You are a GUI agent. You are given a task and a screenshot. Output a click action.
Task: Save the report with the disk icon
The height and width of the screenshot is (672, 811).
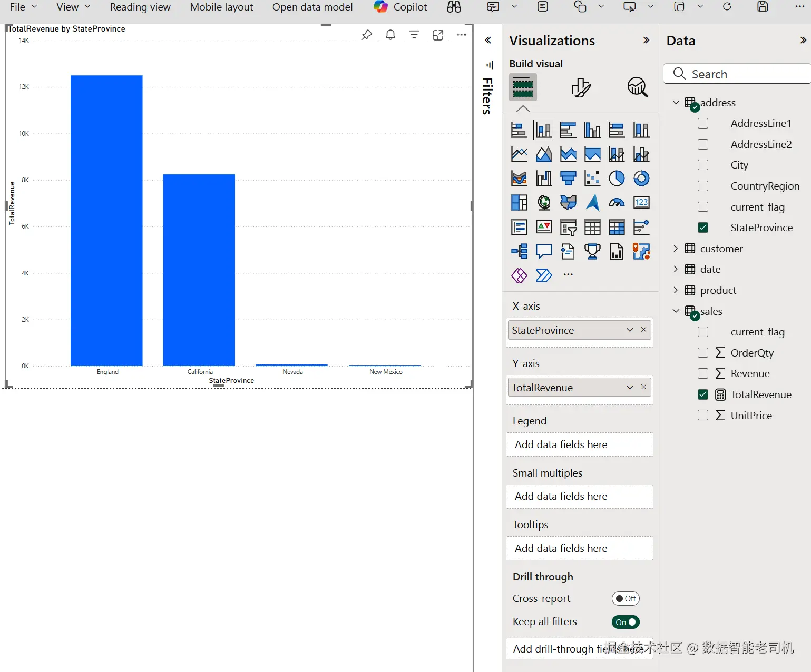[x=763, y=7]
